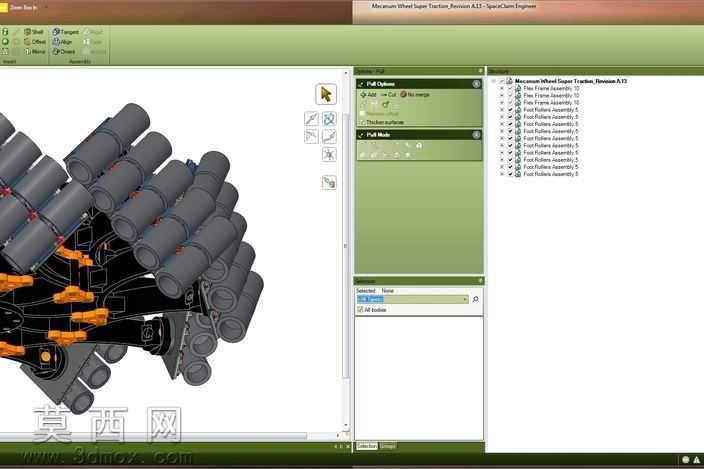Select the Cut pull option
Viewport: 704px width, 469px height.
(x=388, y=95)
